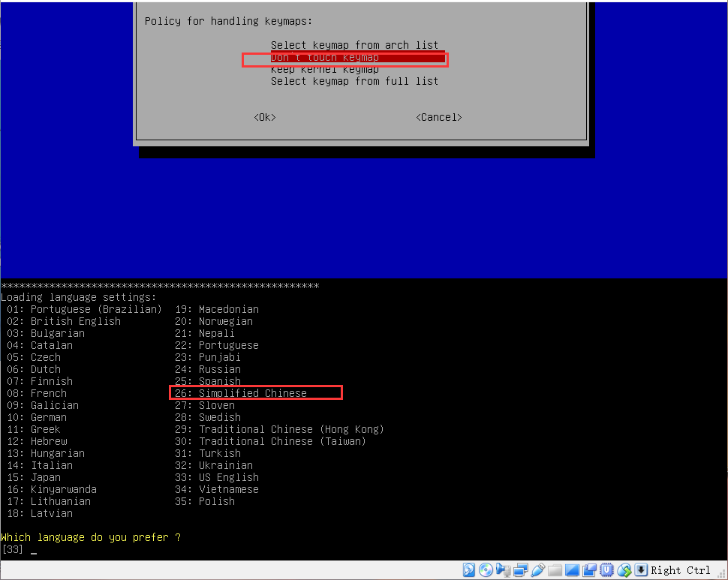Click the '16: Kinyarwanda' entry
The height and width of the screenshot is (580, 728).
(52, 489)
